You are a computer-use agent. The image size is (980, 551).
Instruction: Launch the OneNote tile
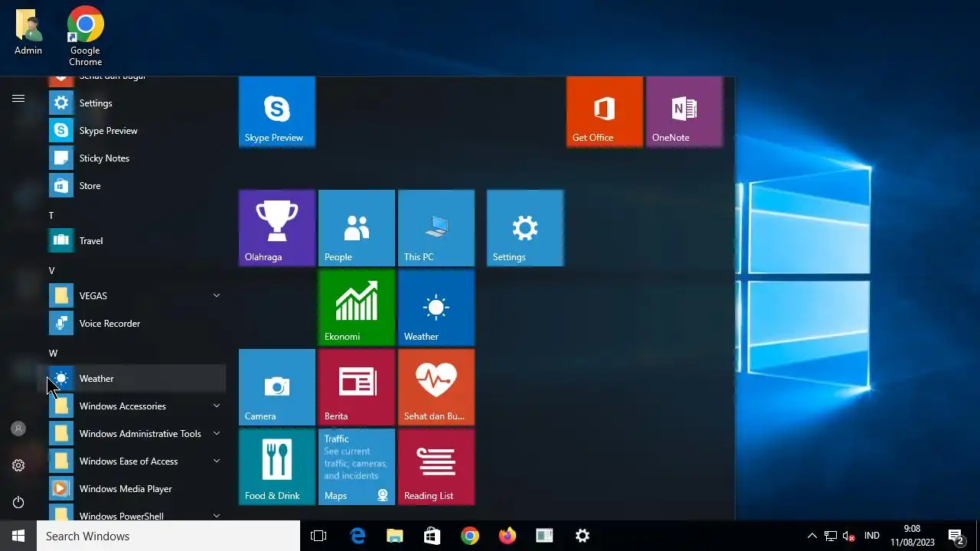pos(684,112)
